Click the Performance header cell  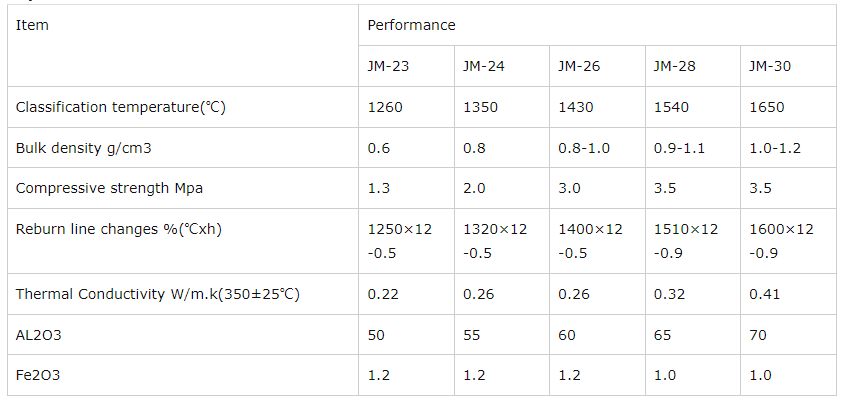point(411,25)
